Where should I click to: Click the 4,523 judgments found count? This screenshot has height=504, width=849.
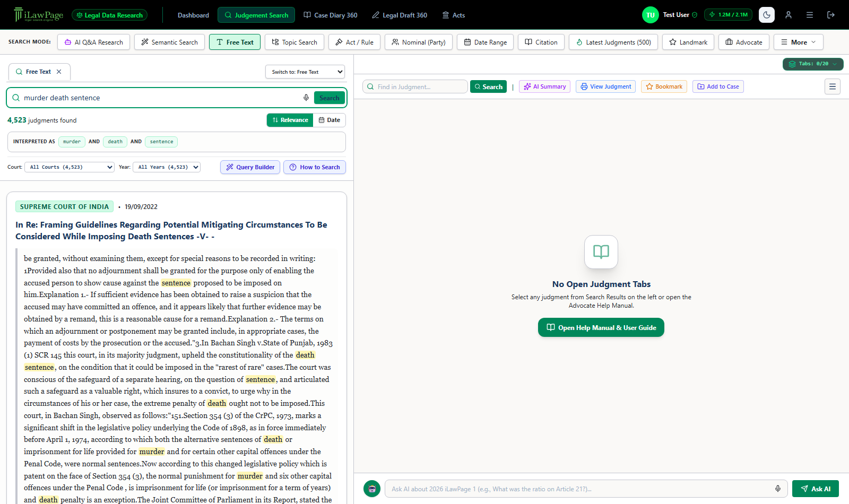pyautogui.click(x=42, y=120)
